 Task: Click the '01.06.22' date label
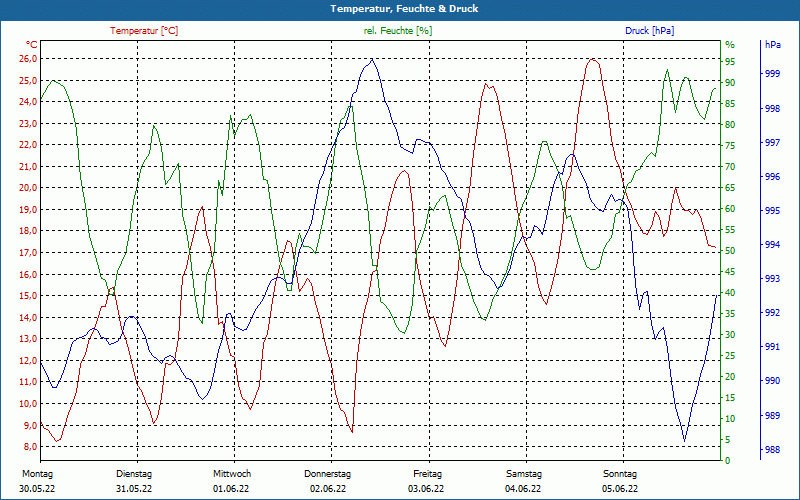pyautogui.click(x=231, y=489)
